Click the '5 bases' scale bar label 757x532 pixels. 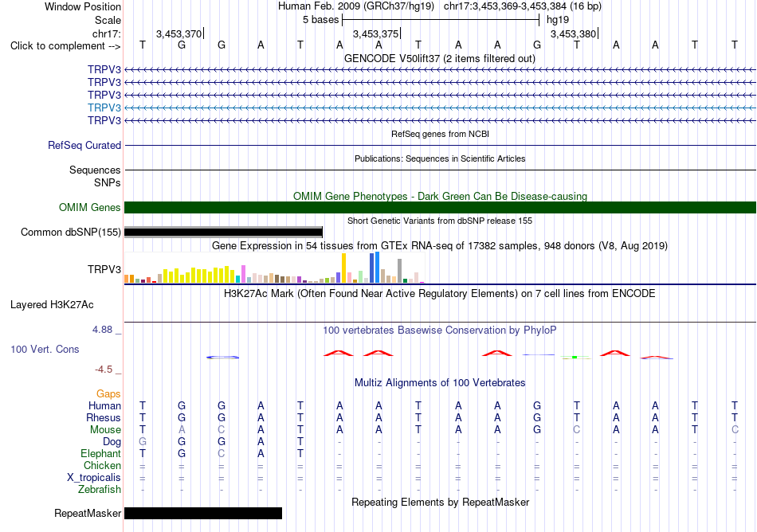320,20
